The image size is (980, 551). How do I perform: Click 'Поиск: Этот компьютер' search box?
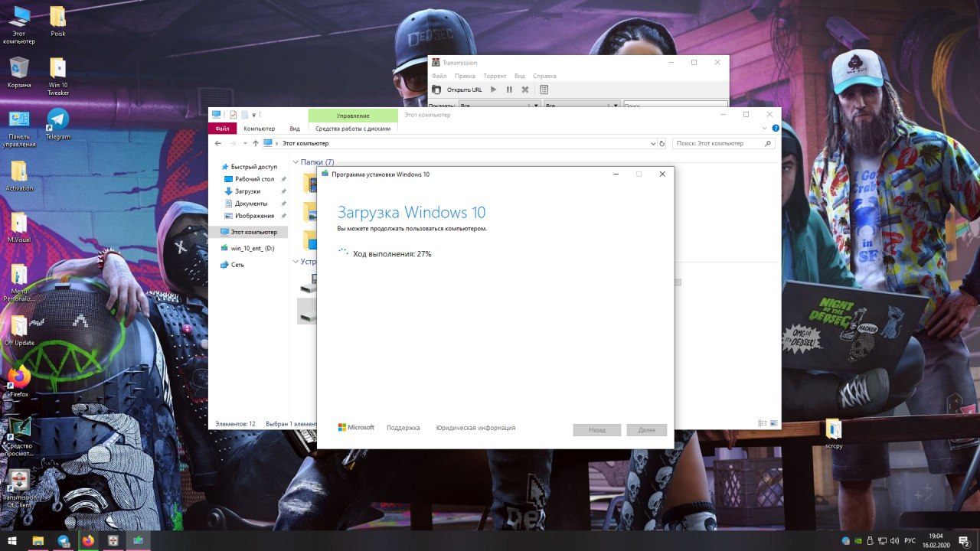coord(723,143)
